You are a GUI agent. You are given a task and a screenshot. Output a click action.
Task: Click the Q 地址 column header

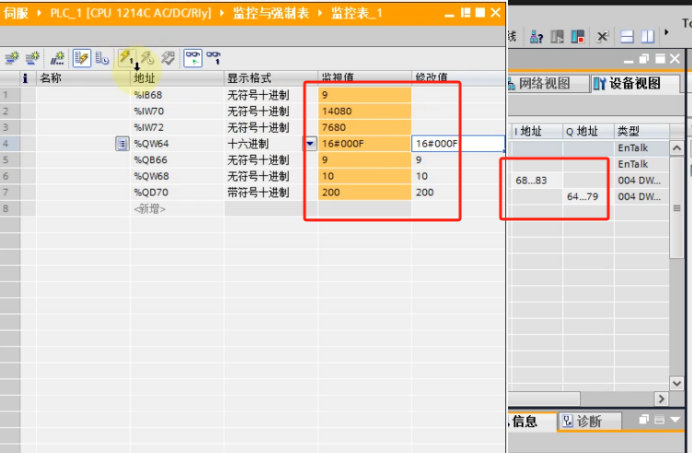(x=588, y=131)
